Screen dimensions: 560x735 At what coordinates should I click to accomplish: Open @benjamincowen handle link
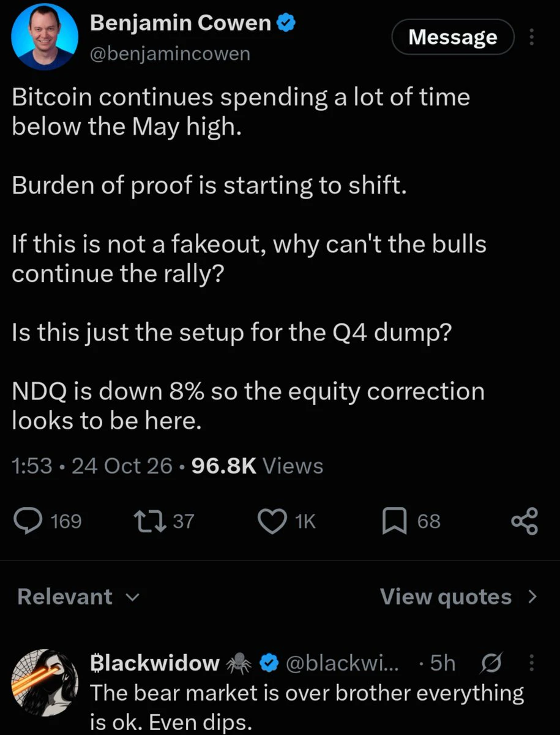(170, 53)
